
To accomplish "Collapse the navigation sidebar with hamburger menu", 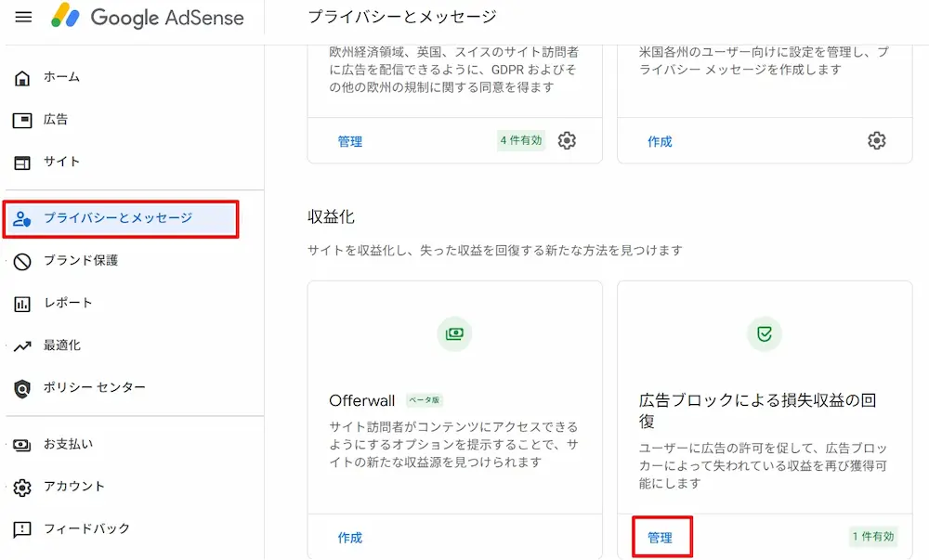I will [23, 17].
